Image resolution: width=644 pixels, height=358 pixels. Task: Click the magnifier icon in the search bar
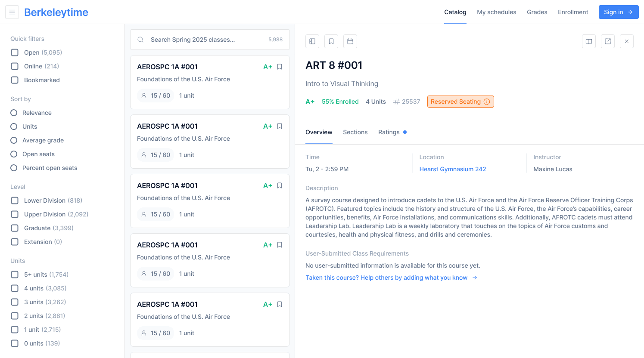click(x=140, y=40)
